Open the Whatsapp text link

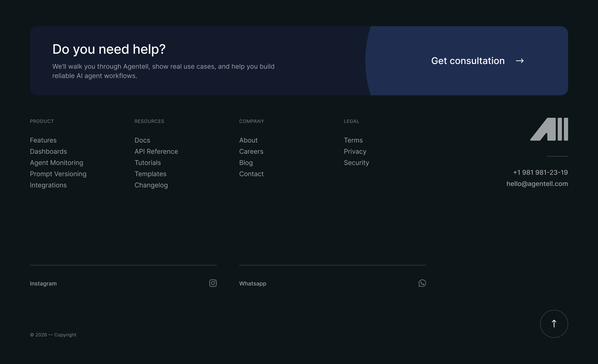253,283
